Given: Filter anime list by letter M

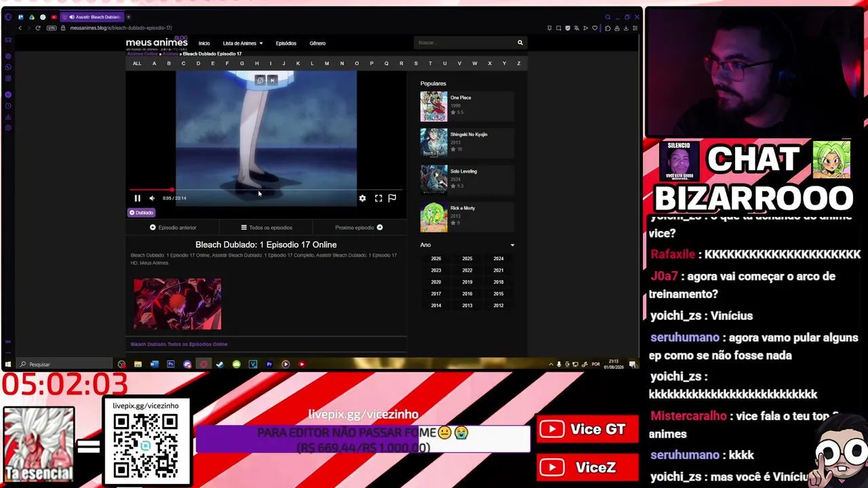Looking at the screenshot, I should click(327, 64).
